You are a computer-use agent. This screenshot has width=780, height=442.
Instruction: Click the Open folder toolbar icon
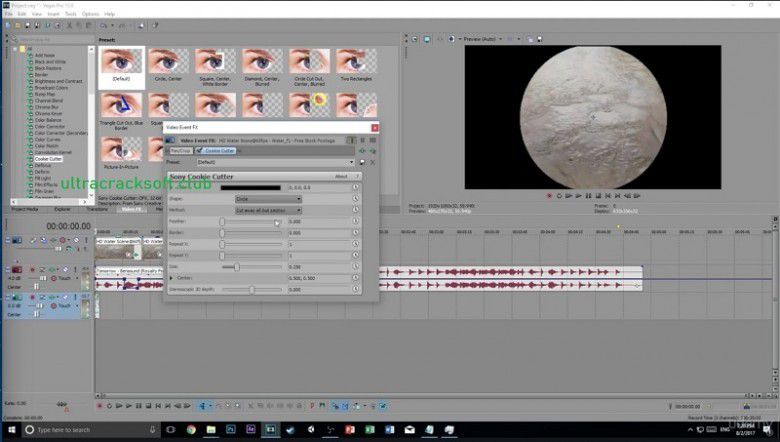tap(17, 25)
